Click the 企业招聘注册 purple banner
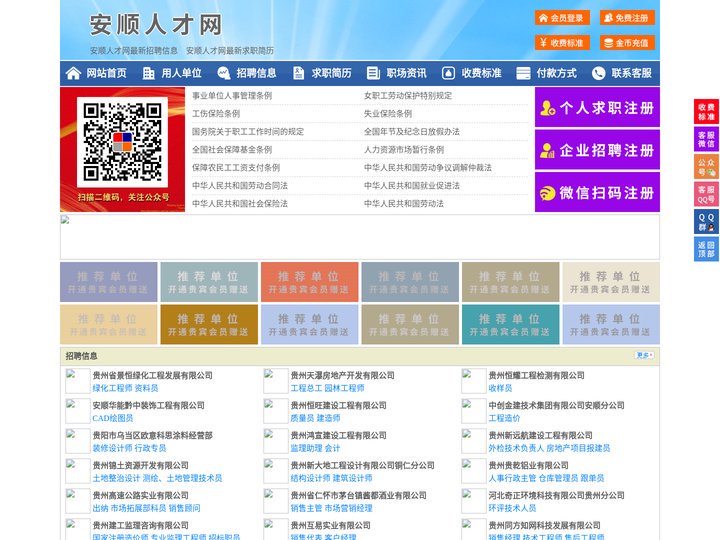This screenshot has height=540, width=720. [x=597, y=150]
